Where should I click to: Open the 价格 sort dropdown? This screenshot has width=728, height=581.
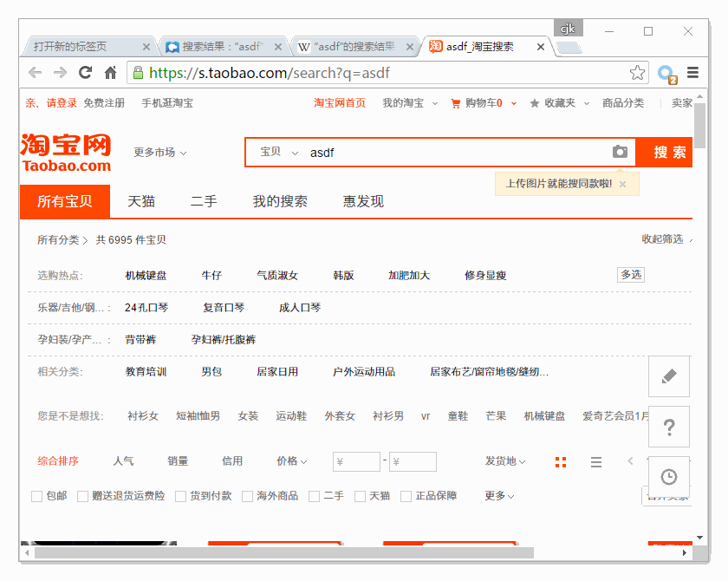291,461
